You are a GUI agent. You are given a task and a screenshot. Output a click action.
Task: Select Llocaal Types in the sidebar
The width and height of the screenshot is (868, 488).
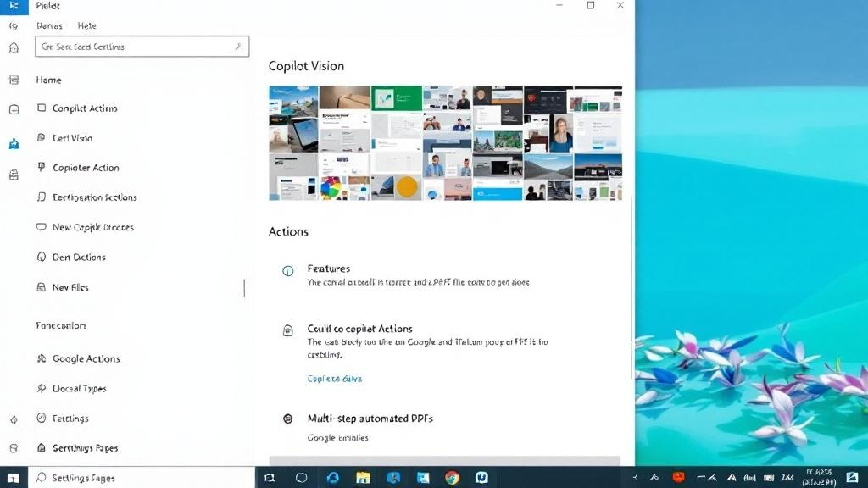coord(79,389)
